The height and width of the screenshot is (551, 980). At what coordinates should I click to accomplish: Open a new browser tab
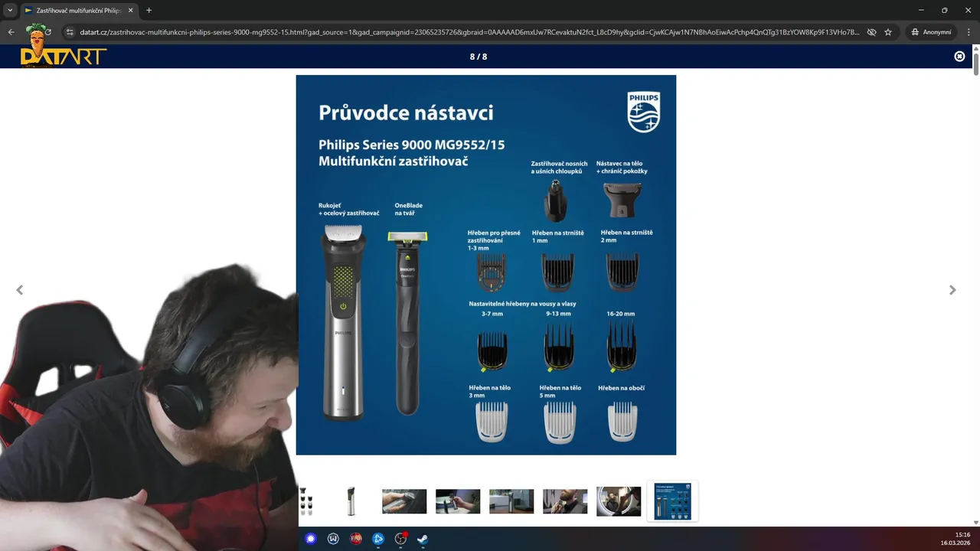[149, 11]
